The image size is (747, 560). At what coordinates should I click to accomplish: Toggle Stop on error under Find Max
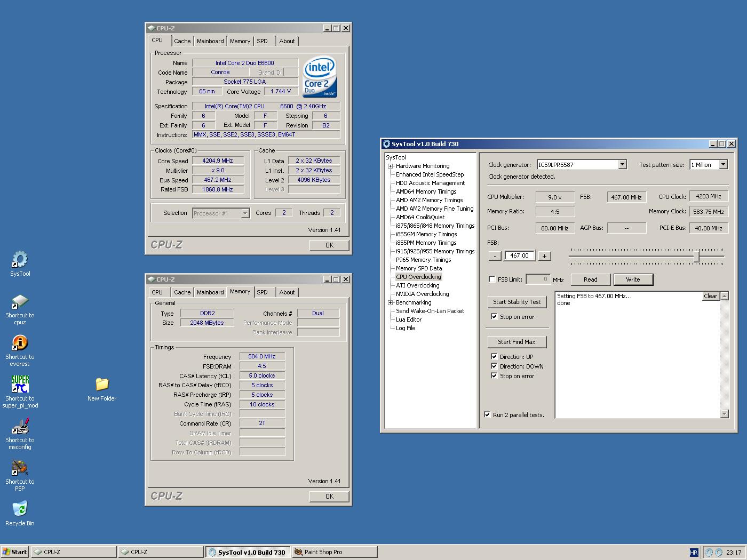494,375
